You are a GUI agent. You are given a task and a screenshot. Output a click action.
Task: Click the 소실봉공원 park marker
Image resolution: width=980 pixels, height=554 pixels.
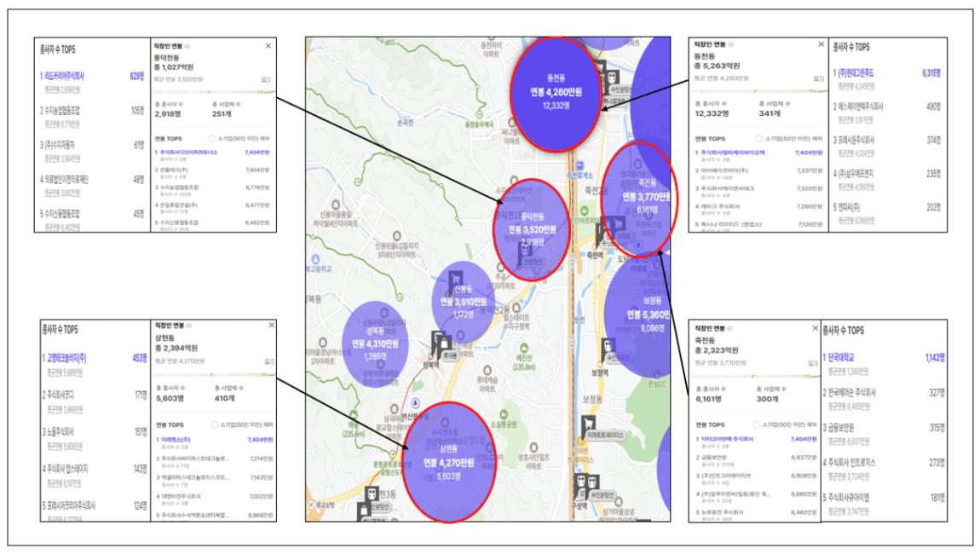504,414
